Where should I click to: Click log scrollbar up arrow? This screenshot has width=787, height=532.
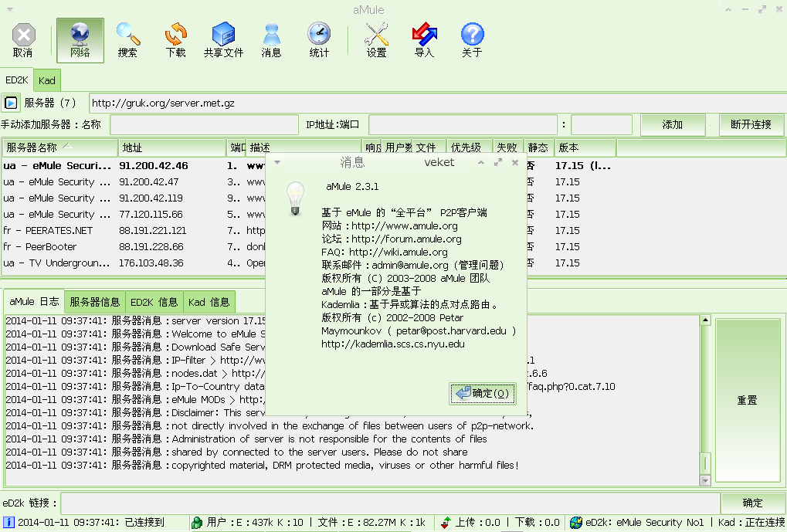(x=705, y=320)
